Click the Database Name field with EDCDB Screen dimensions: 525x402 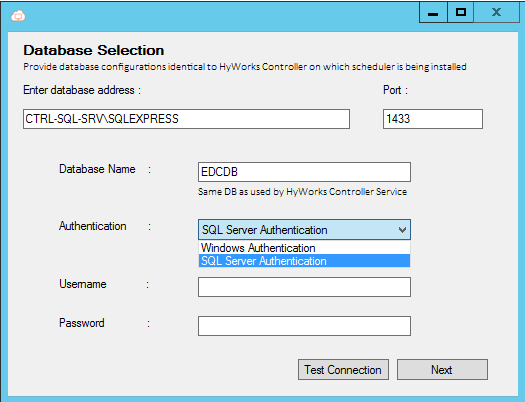[304, 172]
